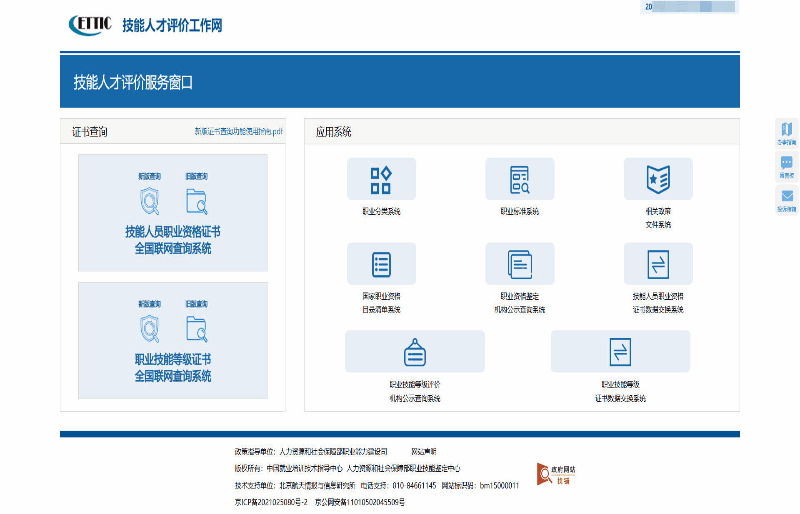The image size is (800, 514).
Task: Click the 国家职业资格 目录清单系统 label
Action: click(x=381, y=303)
